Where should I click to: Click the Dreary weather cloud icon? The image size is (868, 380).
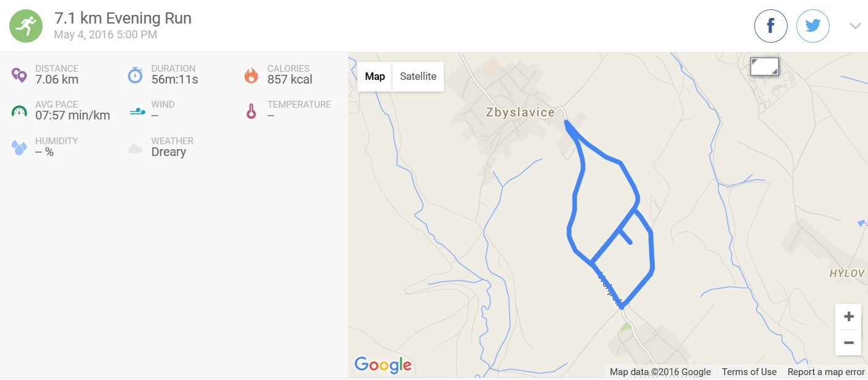click(135, 149)
